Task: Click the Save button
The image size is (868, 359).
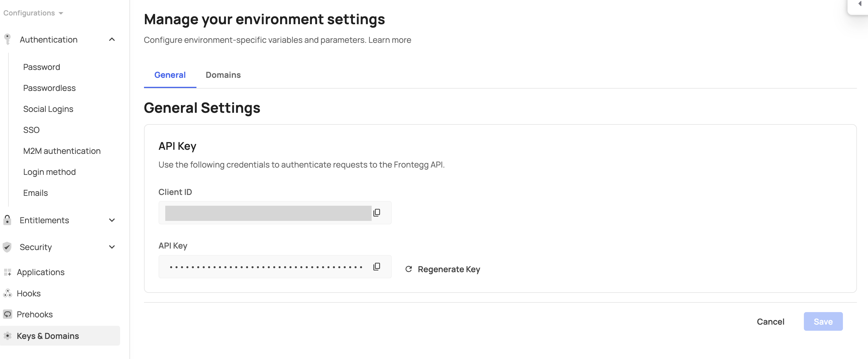Action: click(823, 321)
